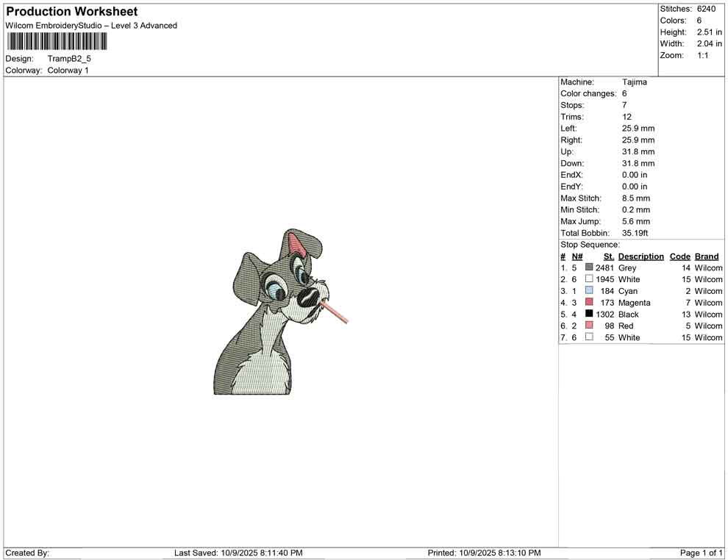Screen dimensions: 728x560
Task: Click the 'St.' column header
Action: [609, 256]
